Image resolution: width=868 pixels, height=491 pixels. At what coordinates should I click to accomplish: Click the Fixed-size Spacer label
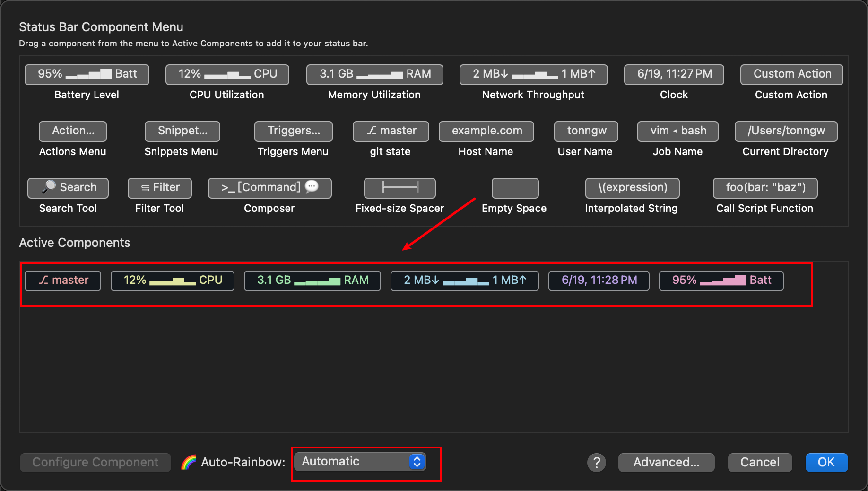pos(400,209)
